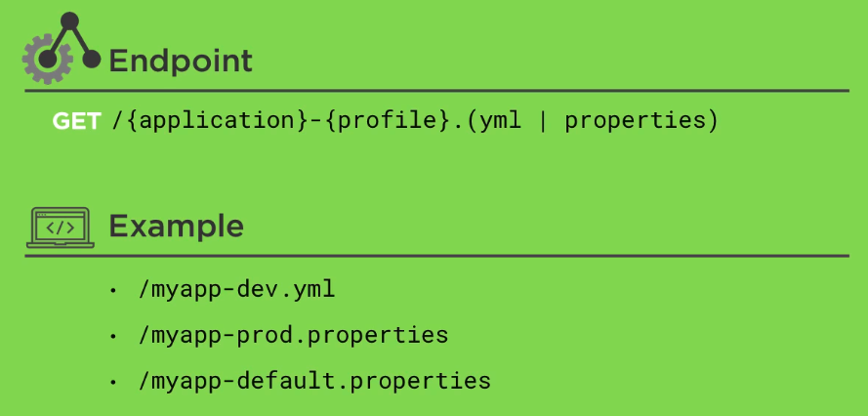Select the bullet before /myapp-default.properties
The image size is (868, 416).
click(x=114, y=381)
